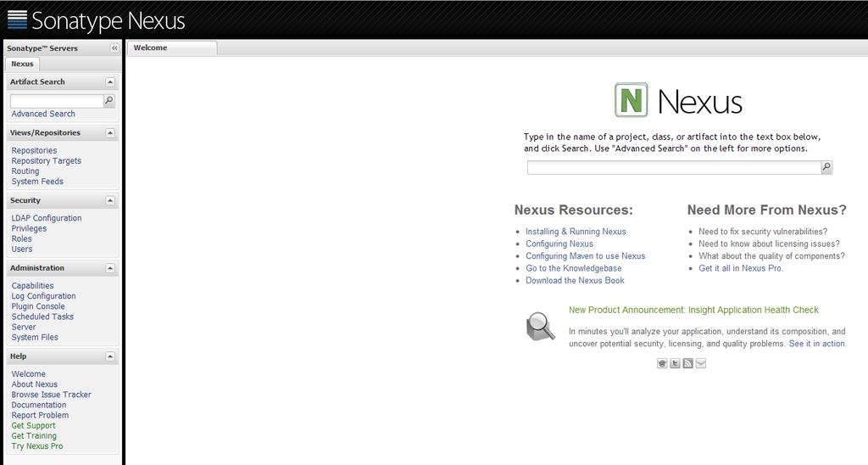Click See it in action link
This screenshot has height=465, width=868.
pyautogui.click(x=817, y=344)
